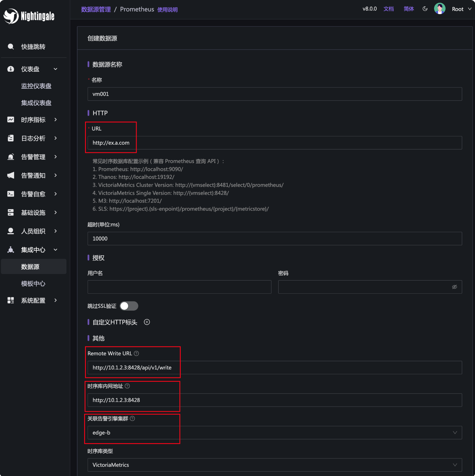
Task: Click the VictoriaMetrics Single Version example
Action: click(161, 193)
